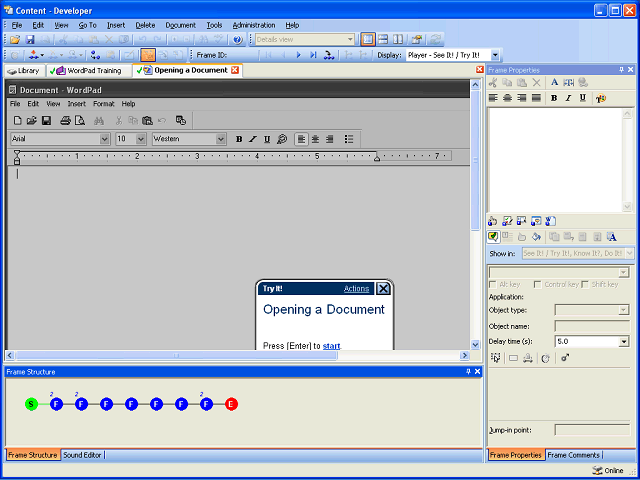Click the red and blue frame insert icon
The width and height of the screenshot is (640, 480).
pyautogui.click(x=34, y=55)
